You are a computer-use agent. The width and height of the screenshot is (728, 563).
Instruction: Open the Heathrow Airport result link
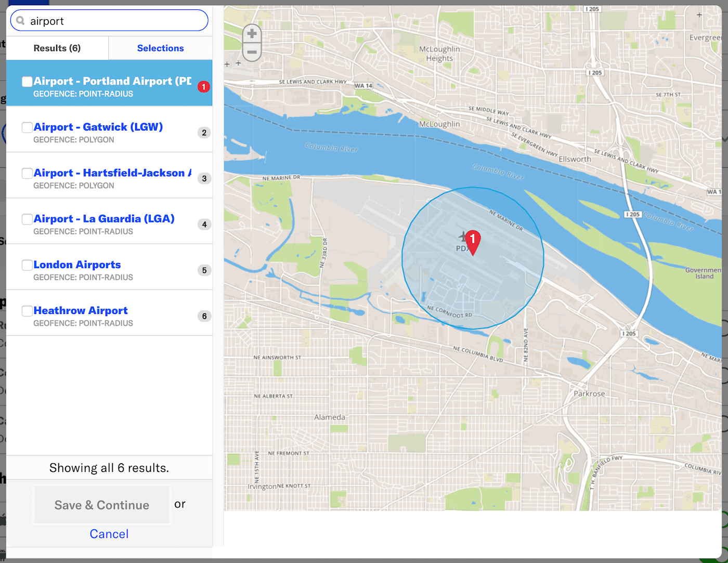click(81, 310)
